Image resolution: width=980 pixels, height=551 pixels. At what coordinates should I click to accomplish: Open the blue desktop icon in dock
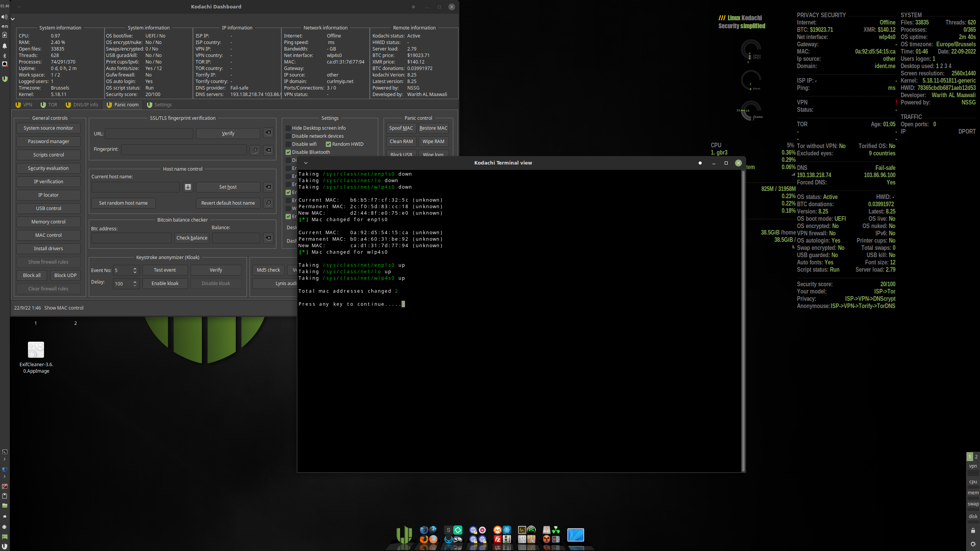coord(576,535)
